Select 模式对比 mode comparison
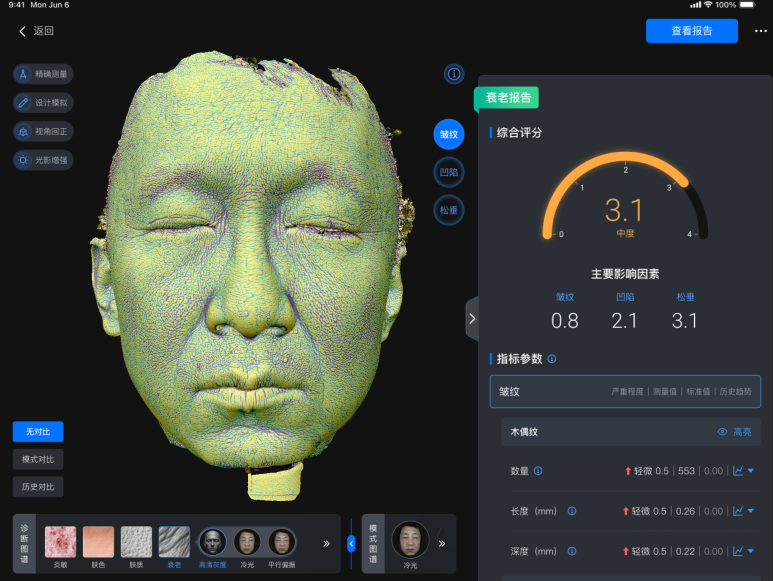Screen dimensions: 773x581 click(38, 459)
